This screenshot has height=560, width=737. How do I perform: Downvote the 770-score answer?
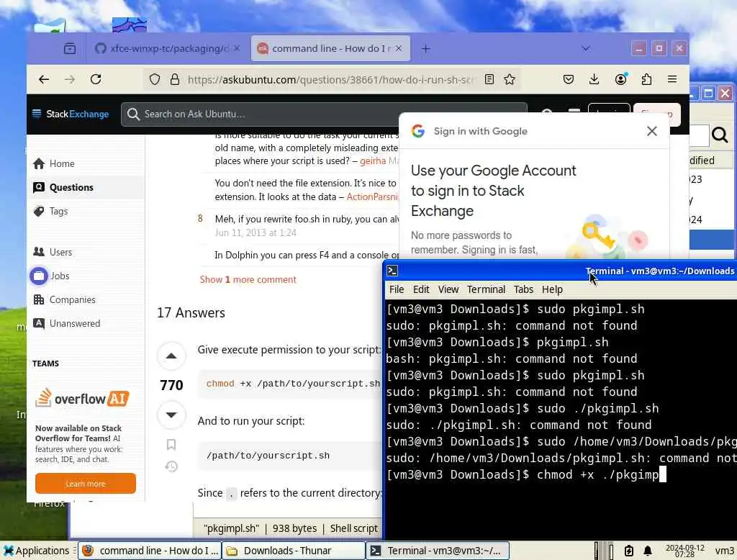point(171,415)
